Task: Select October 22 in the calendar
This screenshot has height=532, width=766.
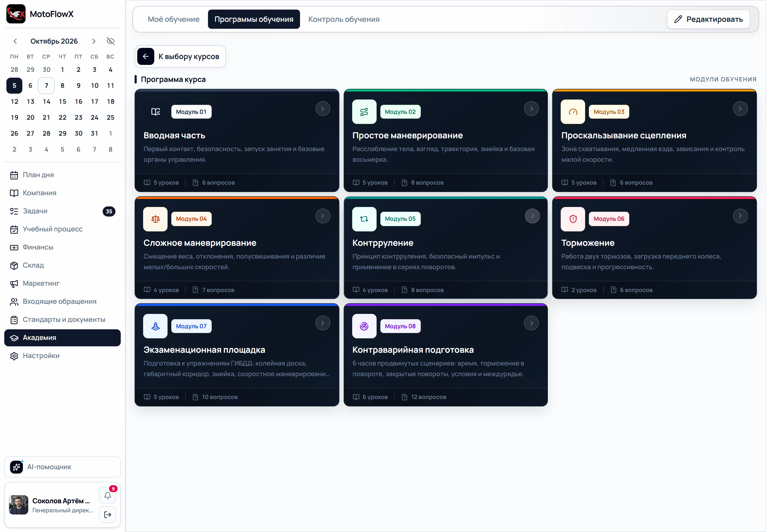Action: (62, 117)
